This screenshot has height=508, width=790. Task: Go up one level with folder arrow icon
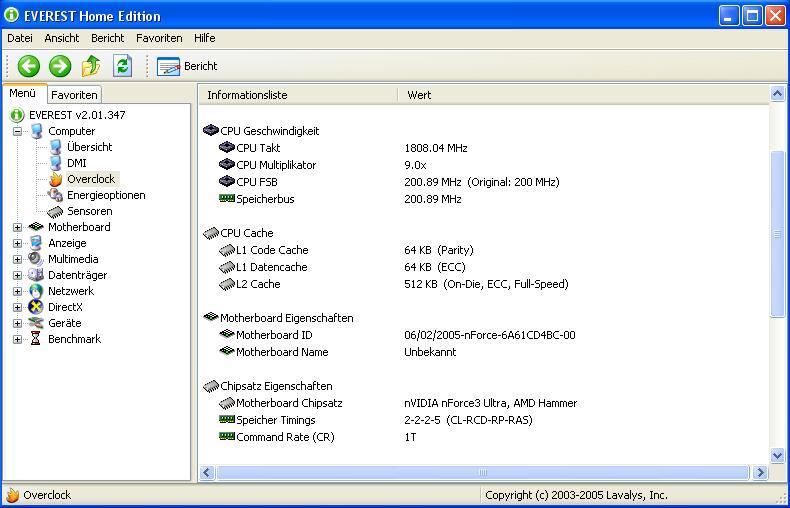91,66
